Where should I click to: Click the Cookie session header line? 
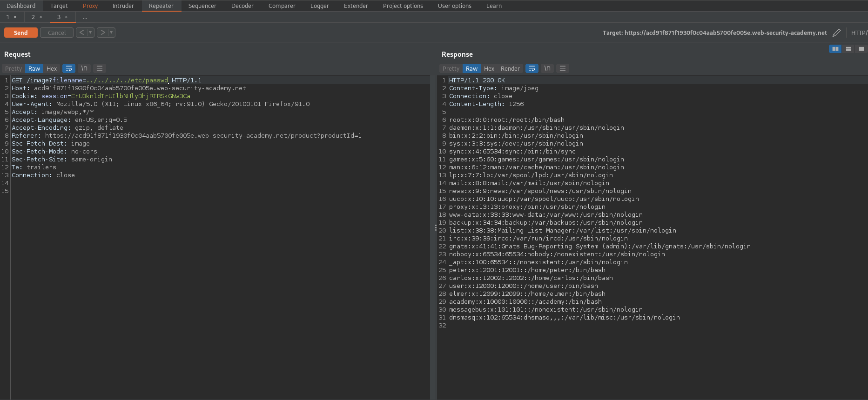point(101,96)
